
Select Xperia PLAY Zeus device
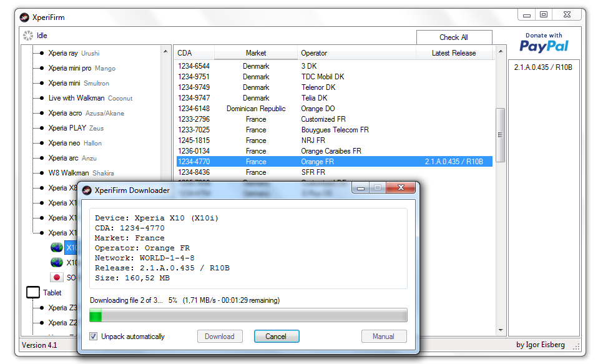click(76, 128)
